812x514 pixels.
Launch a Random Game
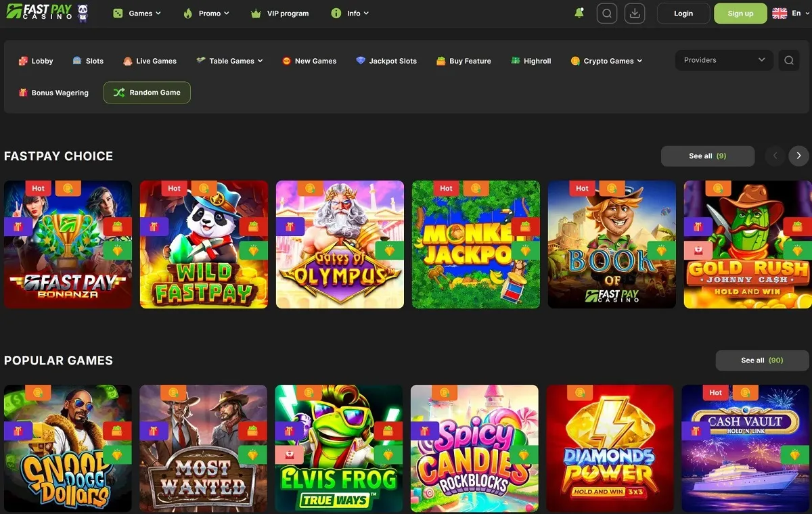click(x=147, y=93)
